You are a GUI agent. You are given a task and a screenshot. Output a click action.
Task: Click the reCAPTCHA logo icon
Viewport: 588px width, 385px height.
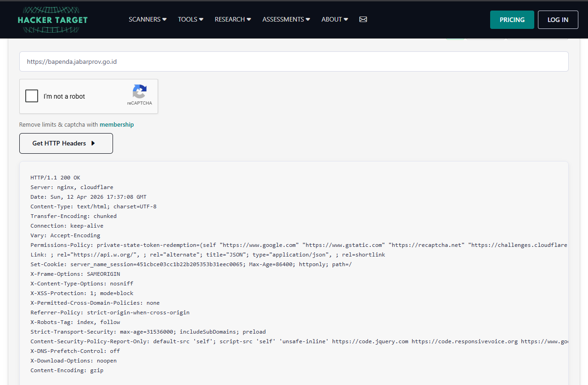pos(140,91)
